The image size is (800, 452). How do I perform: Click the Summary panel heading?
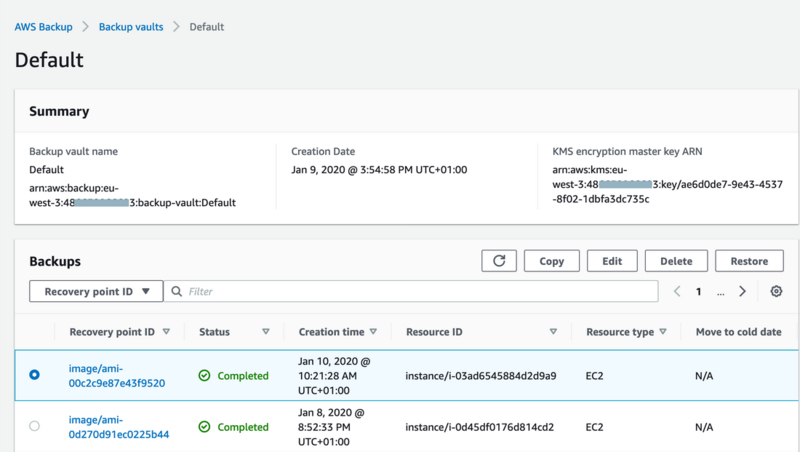tap(59, 111)
